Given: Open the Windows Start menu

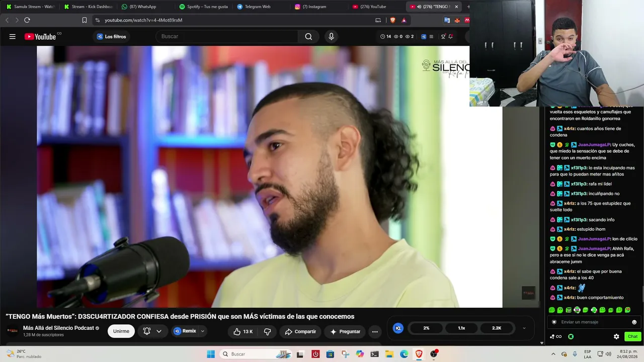Looking at the screenshot, I should tap(211, 354).
